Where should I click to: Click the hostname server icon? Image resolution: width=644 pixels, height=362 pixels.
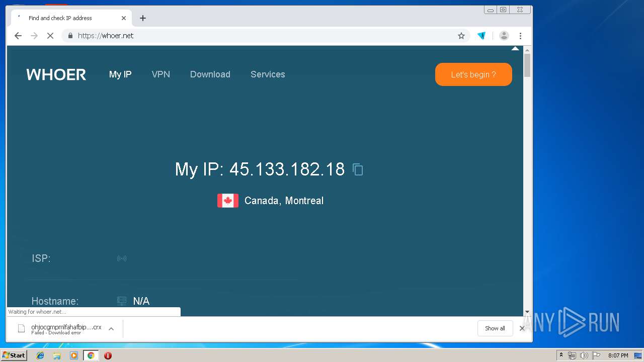(122, 301)
